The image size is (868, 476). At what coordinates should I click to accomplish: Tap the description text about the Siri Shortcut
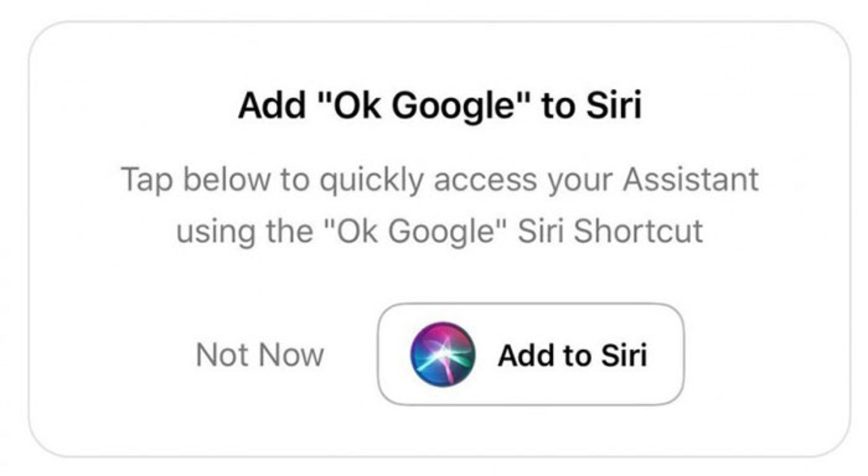click(434, 203)
